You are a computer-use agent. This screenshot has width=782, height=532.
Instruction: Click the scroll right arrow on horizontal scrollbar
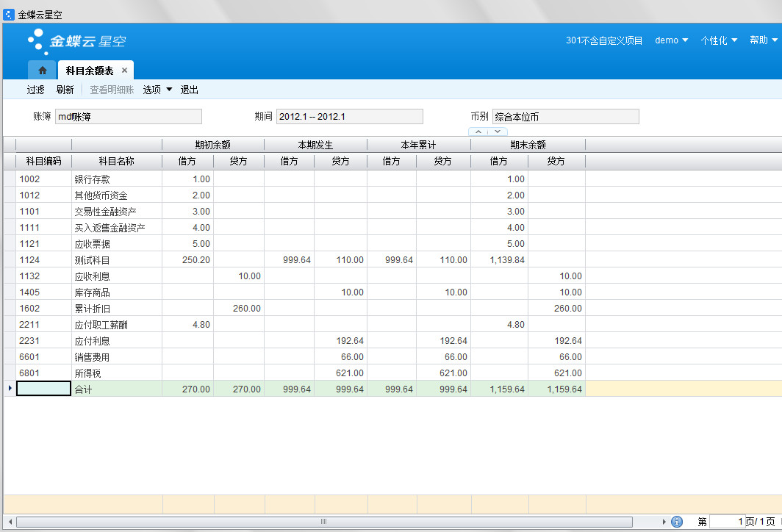(x=664, y=522)
